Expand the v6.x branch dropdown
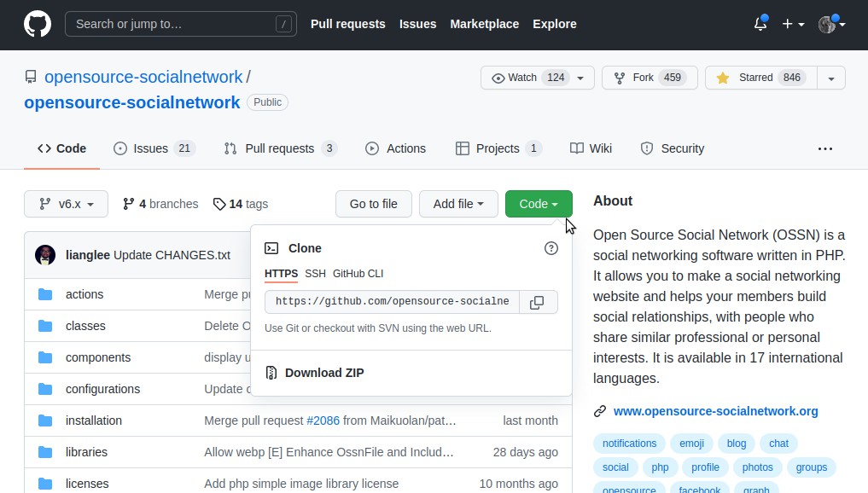Screen dimensions: 868x493 click(x=67, y=204)
